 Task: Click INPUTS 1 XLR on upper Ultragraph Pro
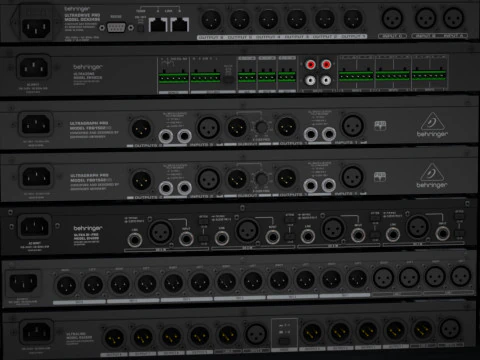353,126
